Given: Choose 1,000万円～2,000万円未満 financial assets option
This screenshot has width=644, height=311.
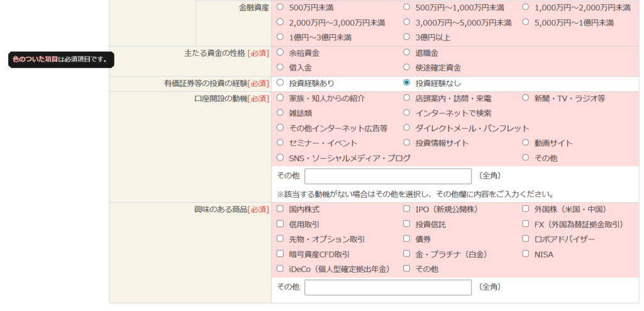Looking at the screenshot, I should [x=526, y=8].
